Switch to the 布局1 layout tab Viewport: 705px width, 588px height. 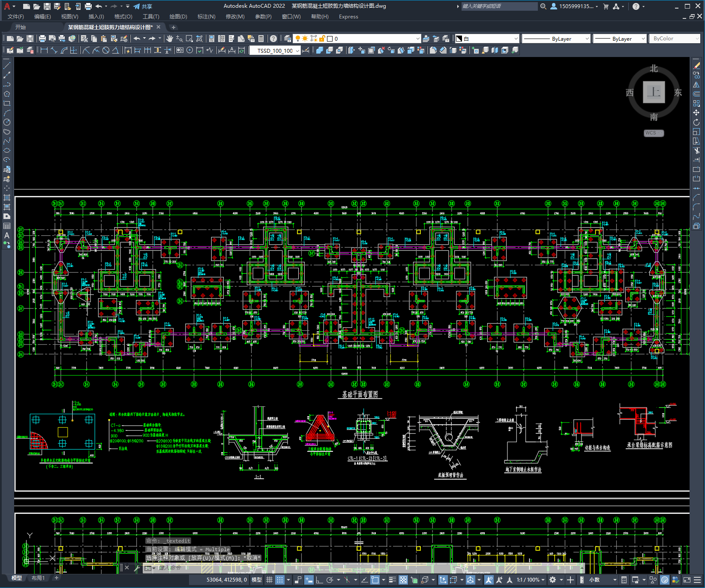(38, 578)
